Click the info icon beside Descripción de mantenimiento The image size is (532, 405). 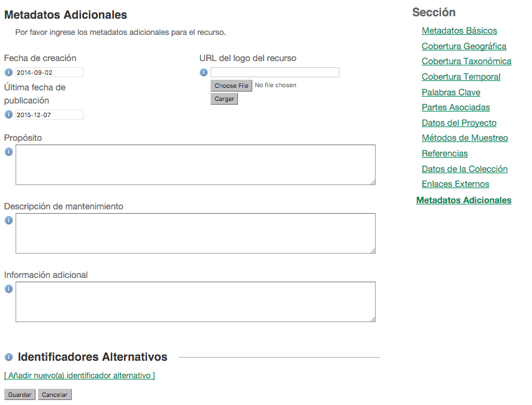coord(8,220)
